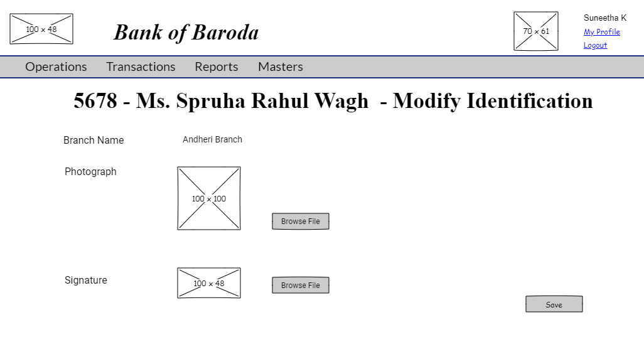644x342 pixels.
Task: Open the Operations menu
Action: click(x=56, y=67)
